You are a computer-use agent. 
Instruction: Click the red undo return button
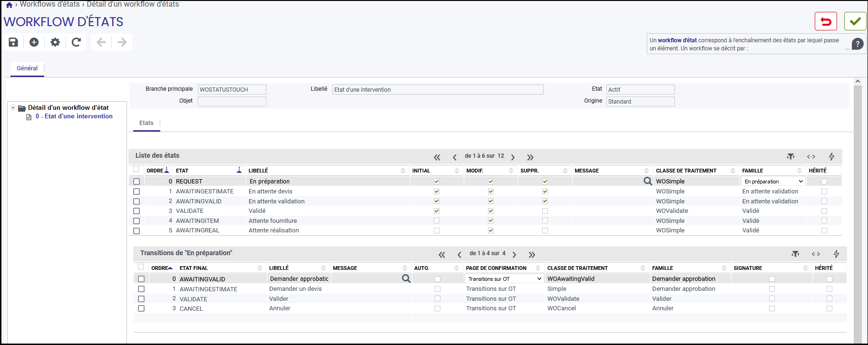[x=826, y=21]
